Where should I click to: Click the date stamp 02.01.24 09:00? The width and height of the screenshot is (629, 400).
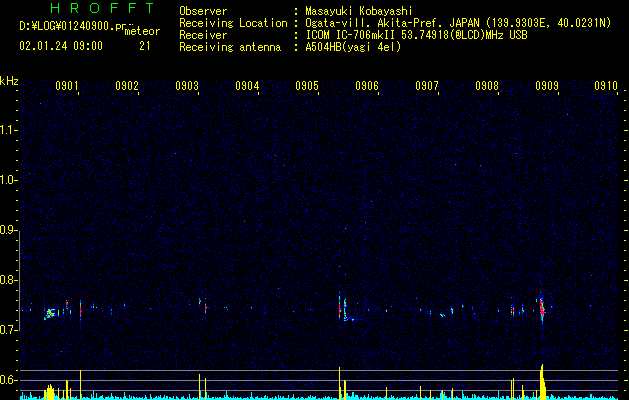61,46
